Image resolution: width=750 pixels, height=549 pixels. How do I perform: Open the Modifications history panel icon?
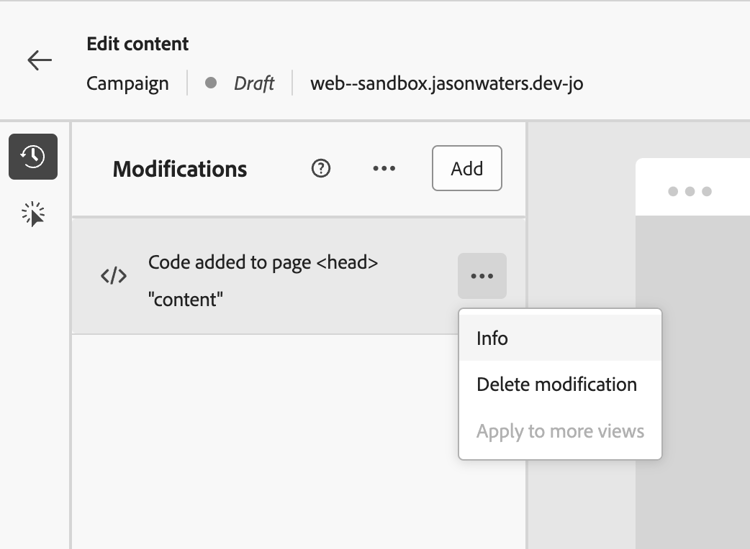click(x=33, y=157)
